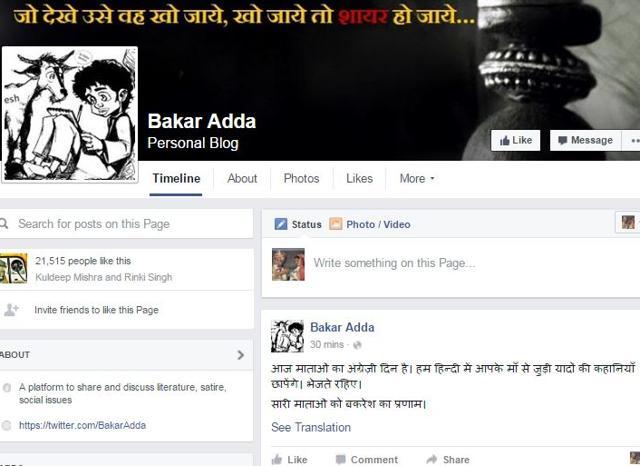
Task: Expand the ABOUT section chevron
Action: pos(241,355)
